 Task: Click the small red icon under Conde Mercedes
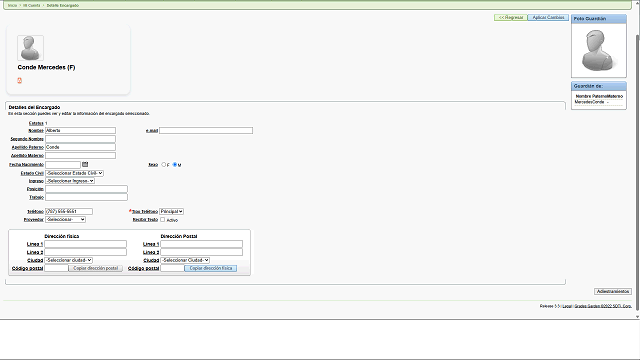pos(19,80)
